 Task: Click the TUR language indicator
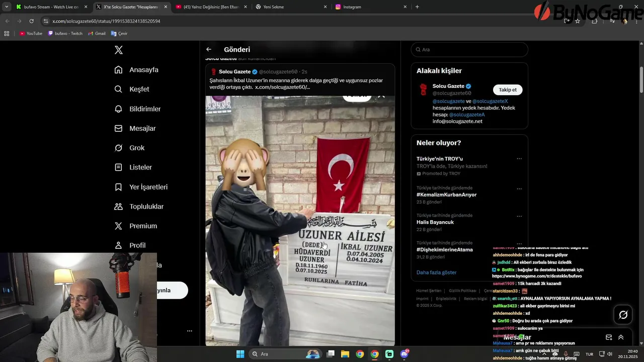pos(589,354)
